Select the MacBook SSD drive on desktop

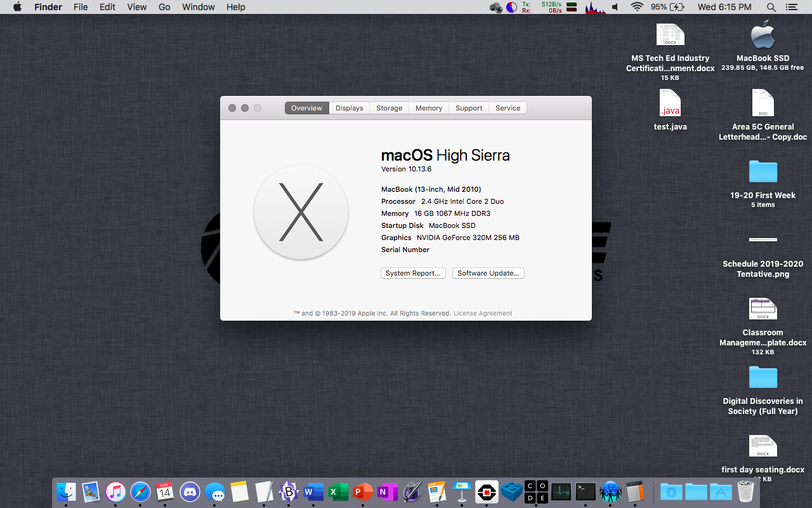click(763, 47)
